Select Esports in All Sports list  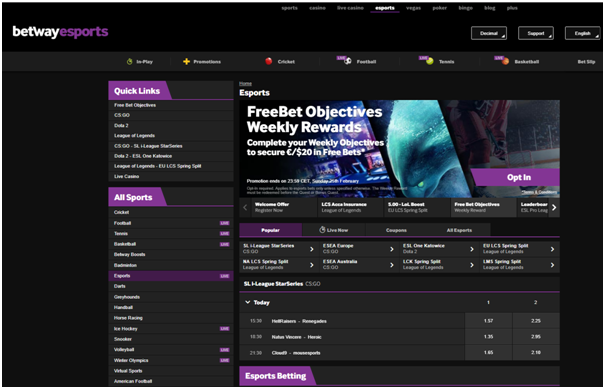(x=171, y=275)
